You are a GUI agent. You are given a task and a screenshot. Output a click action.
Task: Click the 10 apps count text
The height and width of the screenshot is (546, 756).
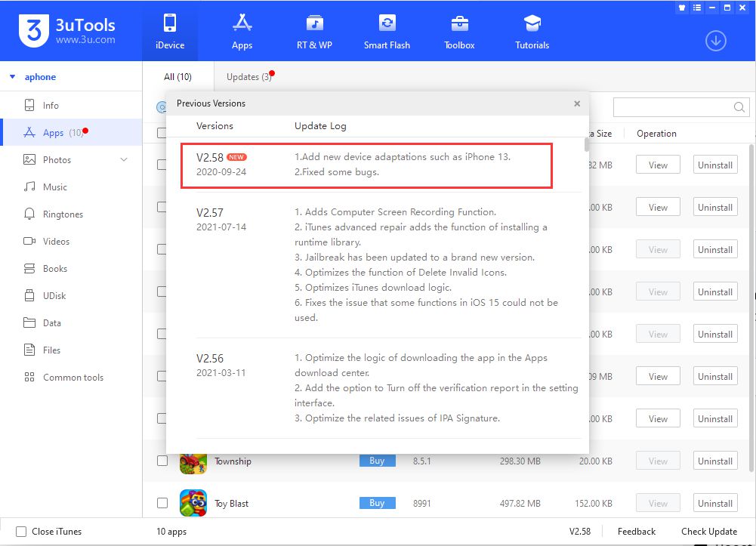[x=171, y=532]
